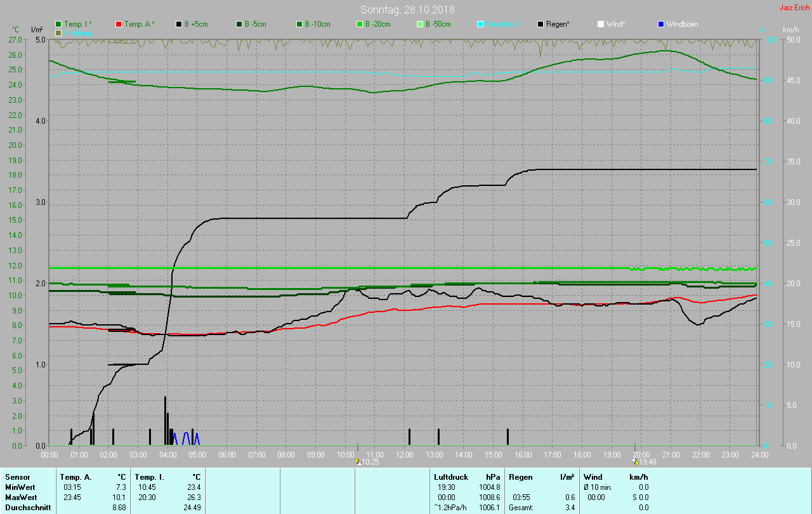
Task: Click the blue Windböen legend square
Action: pyautogui.click(x=661, y=24)
